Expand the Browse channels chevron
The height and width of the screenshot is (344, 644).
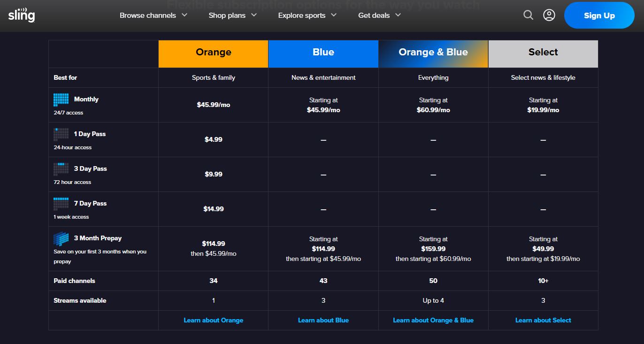click(184, 15)
